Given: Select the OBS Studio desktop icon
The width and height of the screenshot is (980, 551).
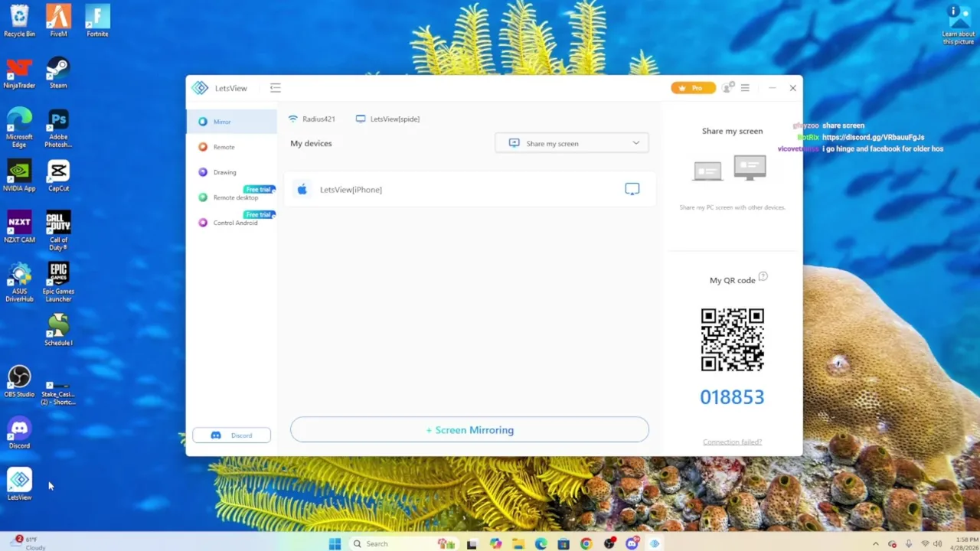Looking at the screenshot, I should click(19, 380).
